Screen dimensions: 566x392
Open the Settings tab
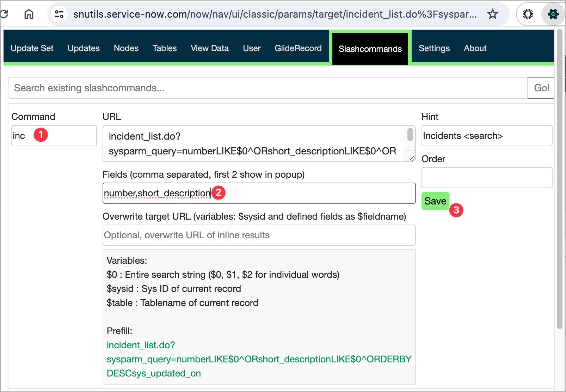(x=434, y=48)
